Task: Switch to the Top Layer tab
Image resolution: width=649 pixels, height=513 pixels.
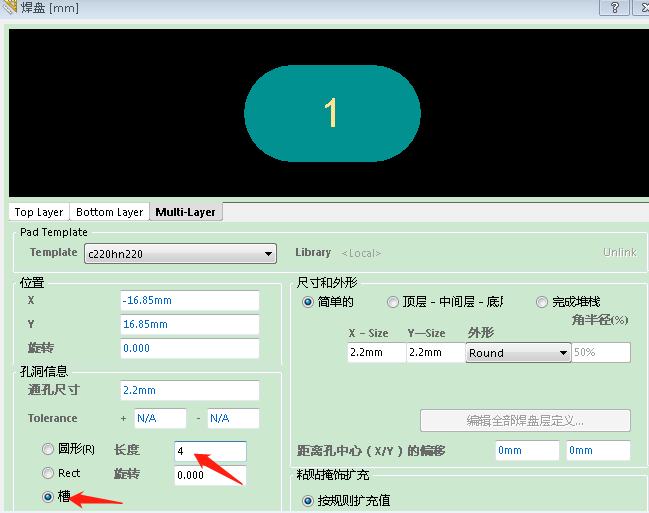Action: pos(39,212)
